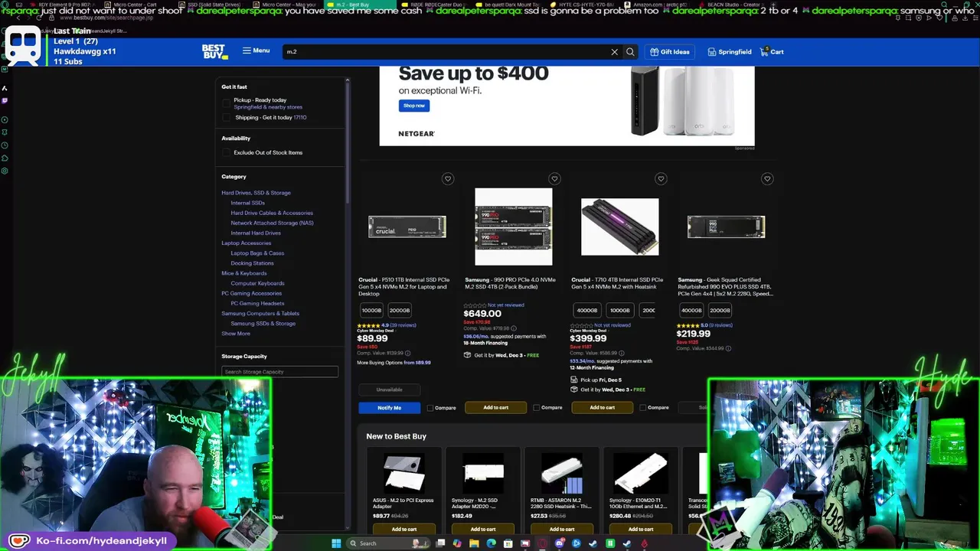
Task: Open the Cart
Action: (772, 52)
